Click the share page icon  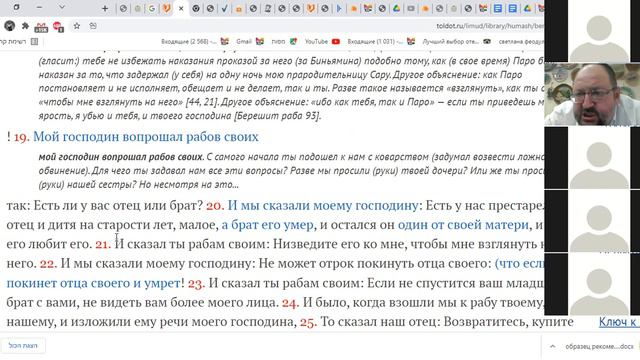coord(93,26)
